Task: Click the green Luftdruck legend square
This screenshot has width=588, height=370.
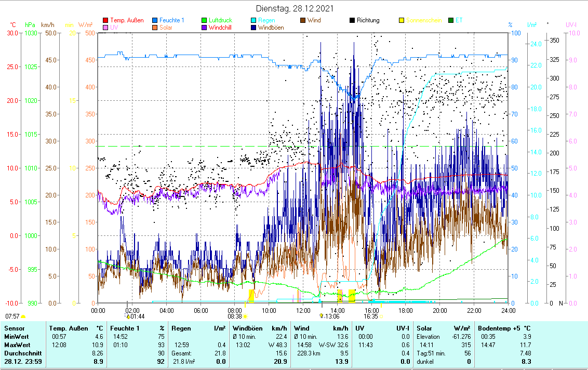Action: click(204, 21)
